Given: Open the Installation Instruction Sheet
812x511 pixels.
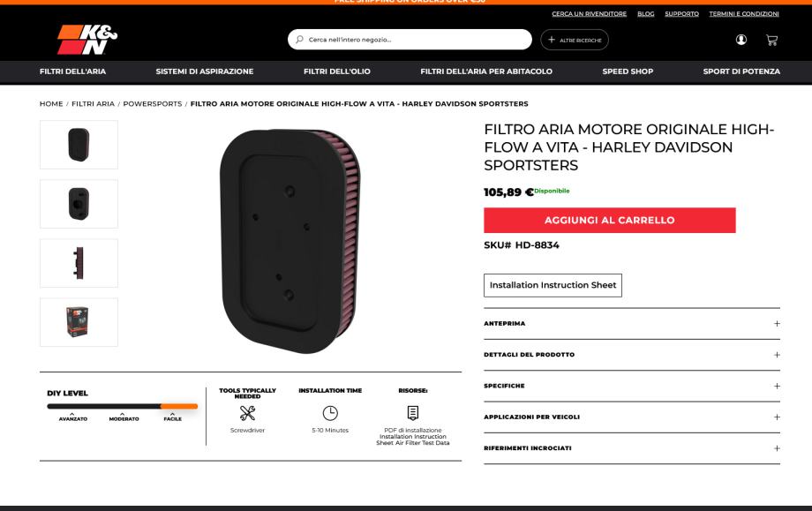Looking at the screenshot, I should coord(553,285).
